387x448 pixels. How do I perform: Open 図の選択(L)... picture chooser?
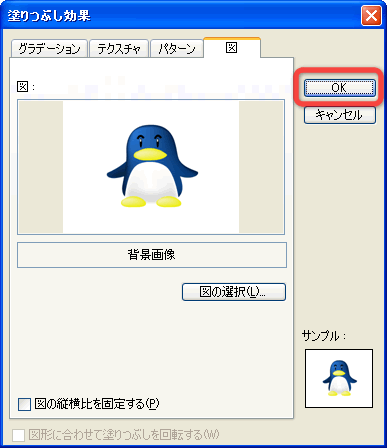(x=234, y=292)
